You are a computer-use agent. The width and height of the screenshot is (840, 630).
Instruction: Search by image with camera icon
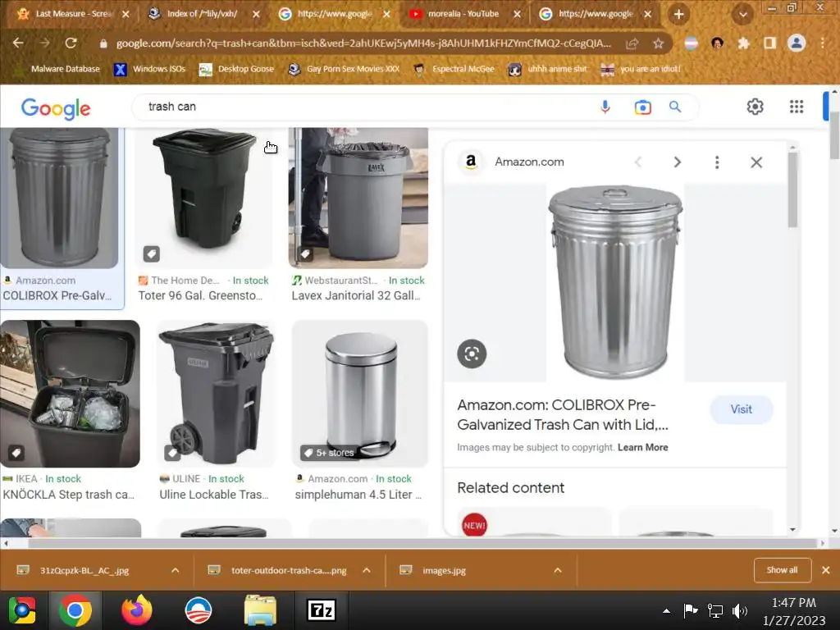642,107
